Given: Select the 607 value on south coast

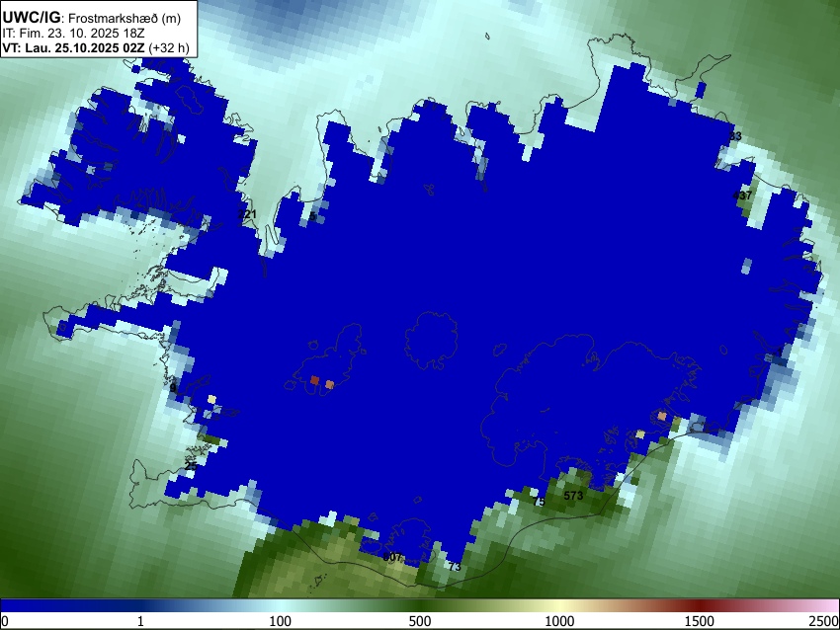Looking at the screenshot, I should pyautogui.click(x=392, y=557).
